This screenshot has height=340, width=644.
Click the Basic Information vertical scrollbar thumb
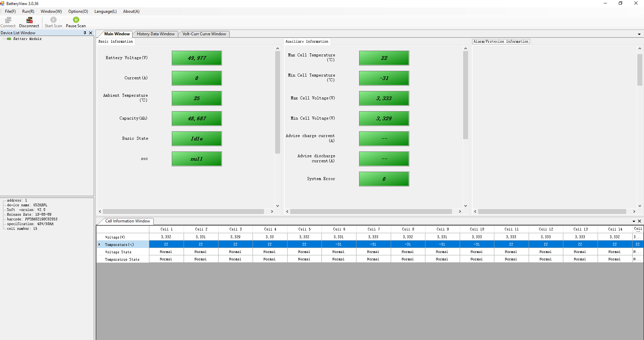[x=277, y=102]
